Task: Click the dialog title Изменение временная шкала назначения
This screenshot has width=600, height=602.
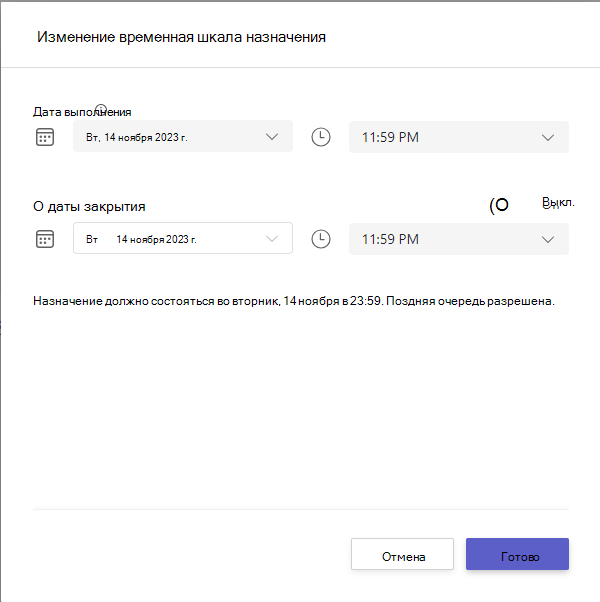Action: (181, 37)
